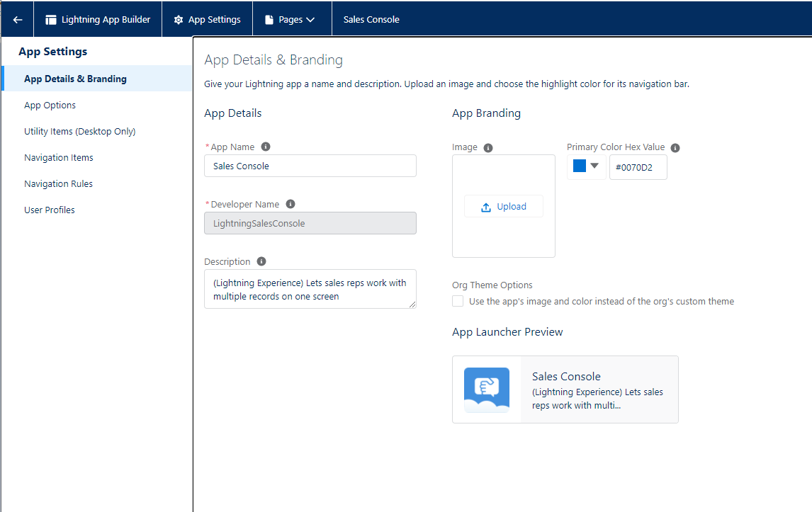Click the Sales Console app launcher icon
Viewport: 812px width, 512px height.
487,389
